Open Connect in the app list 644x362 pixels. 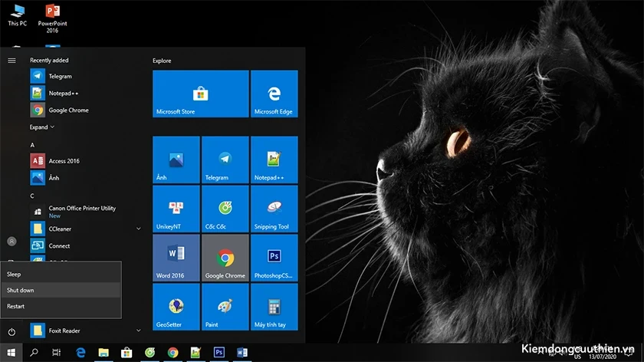tap(86, 245)
